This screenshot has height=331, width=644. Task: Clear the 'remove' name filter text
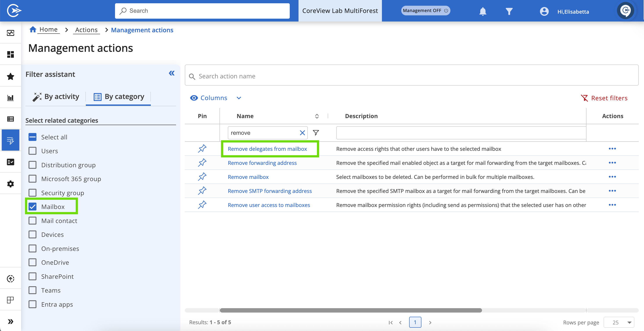(302, 133)
